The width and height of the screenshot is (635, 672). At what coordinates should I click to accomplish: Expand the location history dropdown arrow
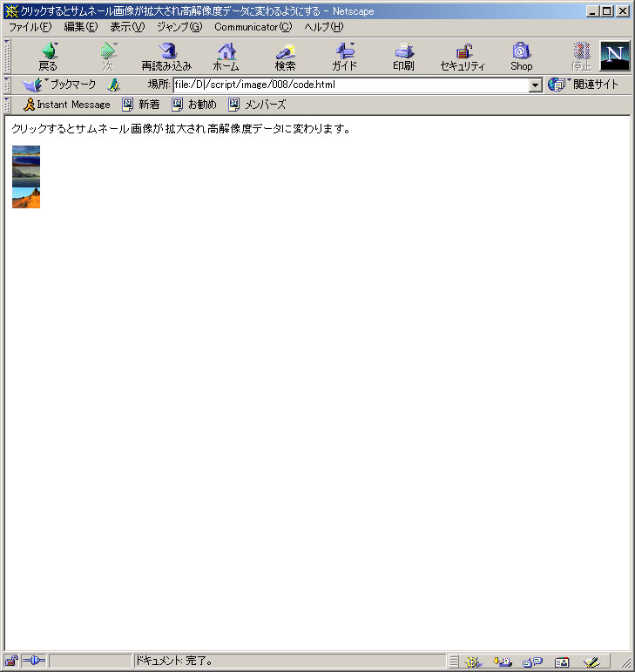tap(535, 85)
